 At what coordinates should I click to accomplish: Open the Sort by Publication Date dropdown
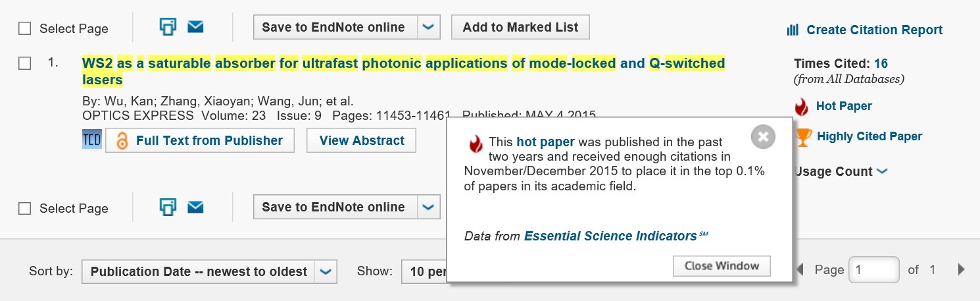click(x=209, y=271)
